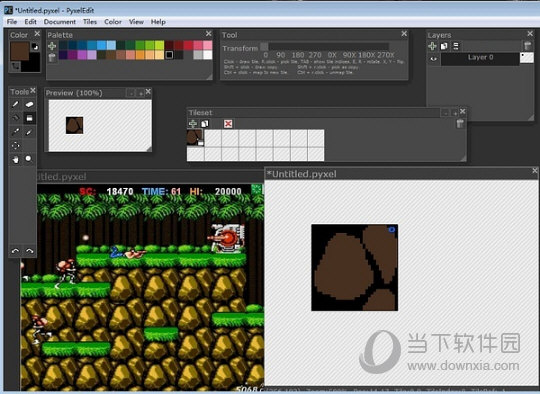Click the rock tile in Preview panel
Image resolution: width=540 pixels, height=394 pixels.
(x=74, y=125)
